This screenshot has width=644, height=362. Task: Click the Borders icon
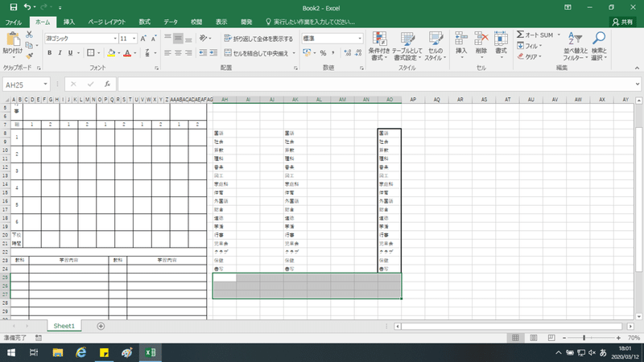[x=91, y=53]
